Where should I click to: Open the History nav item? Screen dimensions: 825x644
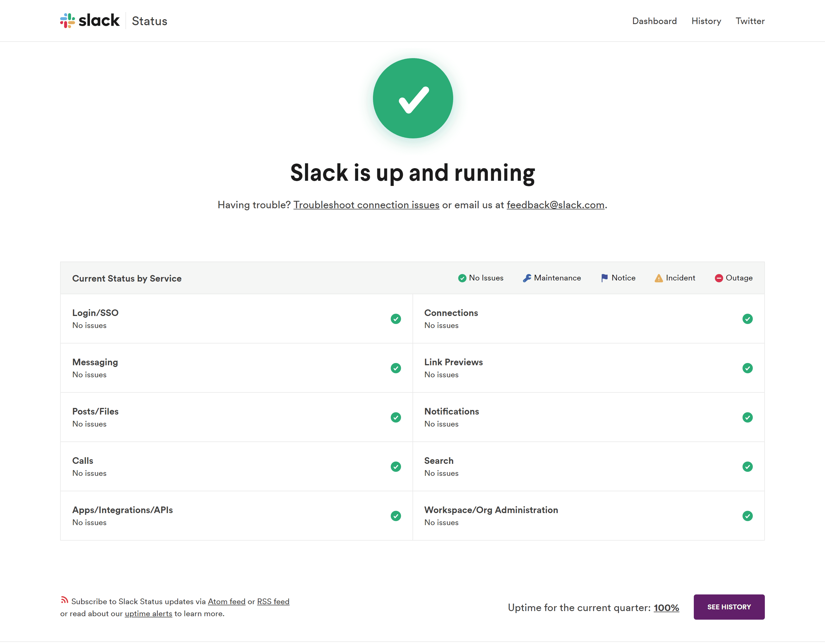(x=706, y=21)
